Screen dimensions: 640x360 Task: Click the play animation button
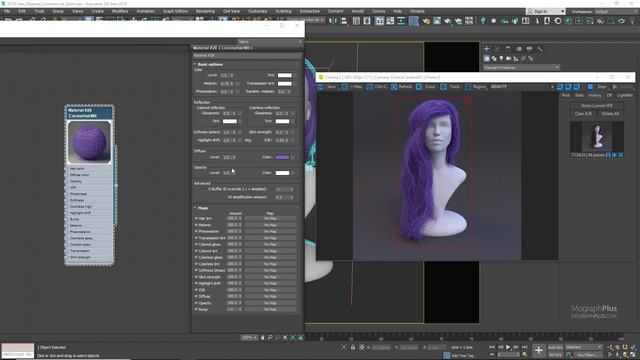[508, 347]
